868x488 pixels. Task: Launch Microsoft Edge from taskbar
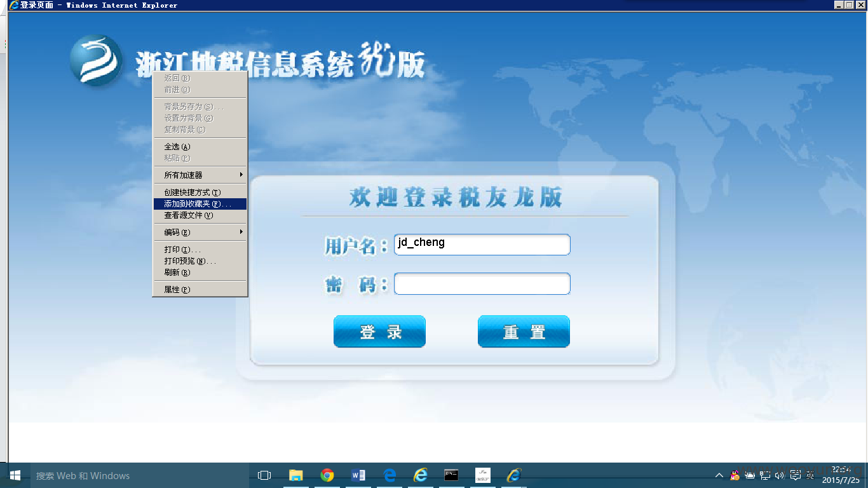[390, 475]
